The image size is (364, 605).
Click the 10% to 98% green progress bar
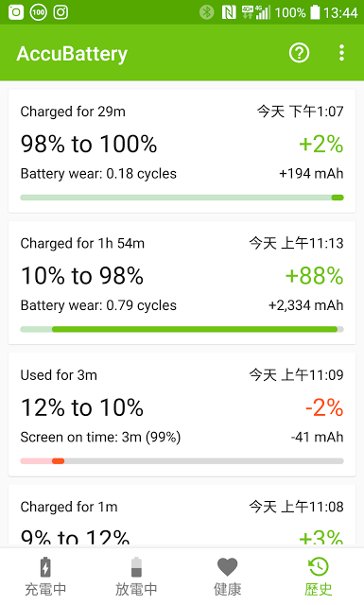182,329
